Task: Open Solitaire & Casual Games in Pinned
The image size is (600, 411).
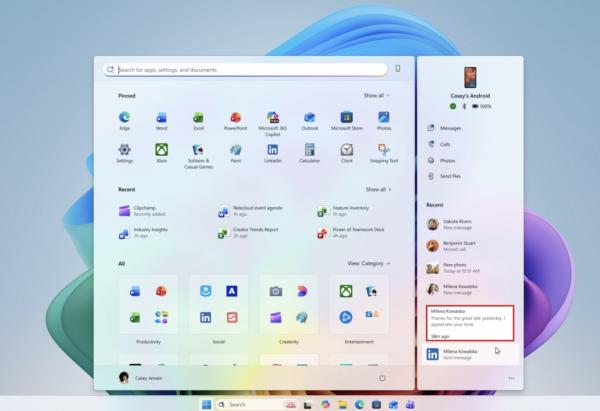Action: tap(198, 156)
